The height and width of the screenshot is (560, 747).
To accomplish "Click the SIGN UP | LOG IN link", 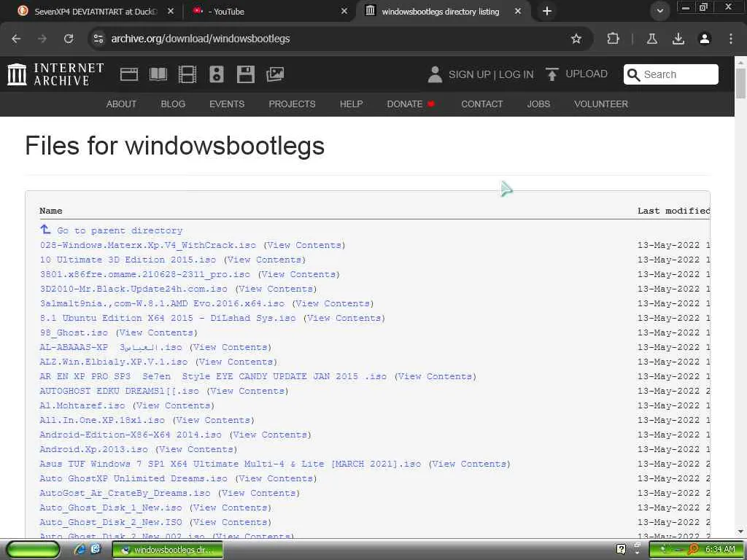I will tap(491, 74).
